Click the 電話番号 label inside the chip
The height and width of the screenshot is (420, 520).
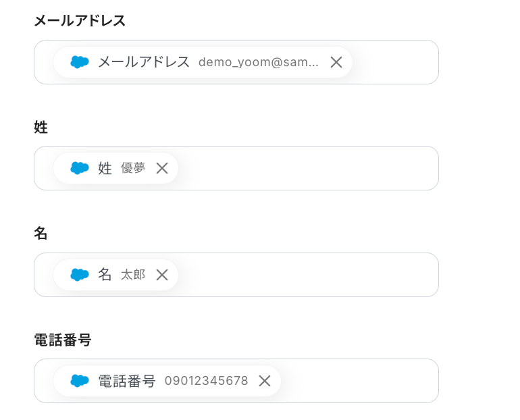[127, 381]
